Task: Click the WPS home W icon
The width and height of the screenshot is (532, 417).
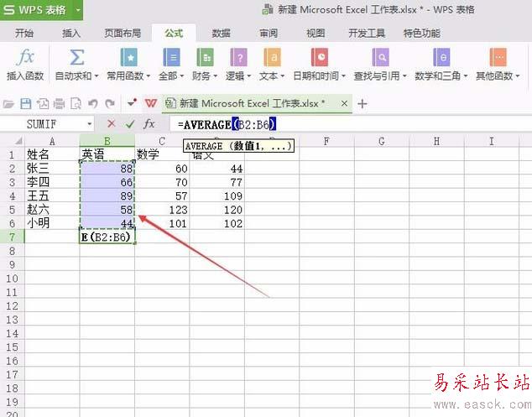Action: [x=151, y=103]
